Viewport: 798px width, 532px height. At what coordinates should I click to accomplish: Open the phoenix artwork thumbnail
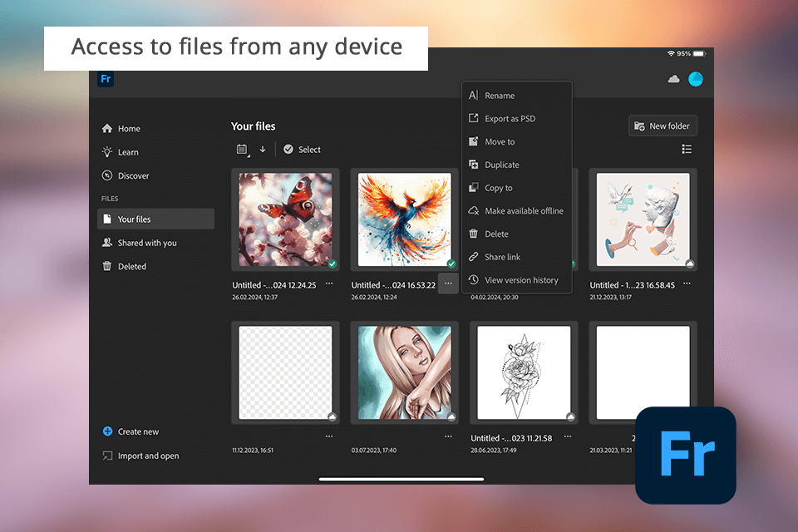pos(405,219)
